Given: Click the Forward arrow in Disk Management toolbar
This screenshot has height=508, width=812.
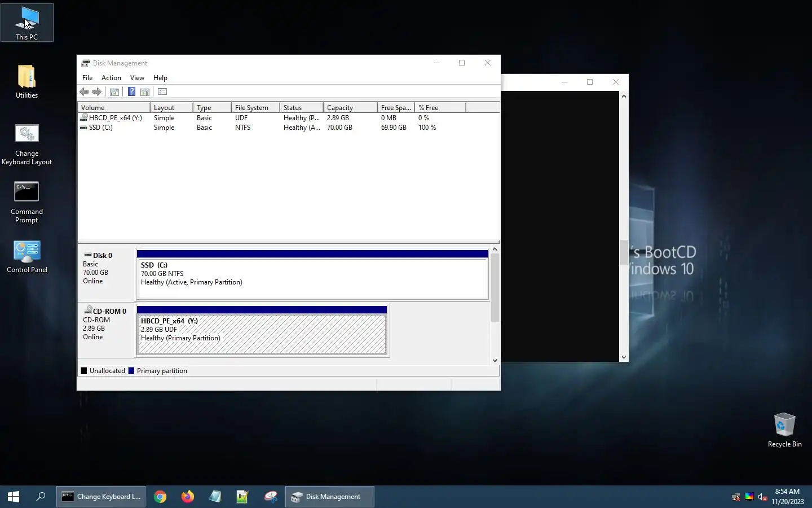Looking at the screenshot, I should point(97,92).
